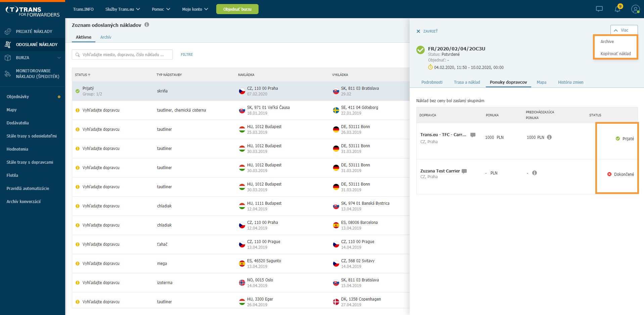Image resolution: width=644 pixels, height=315 pixels.
Task: Expand the Burza chevron in sidebar
Action: click(x=59, y=58)
